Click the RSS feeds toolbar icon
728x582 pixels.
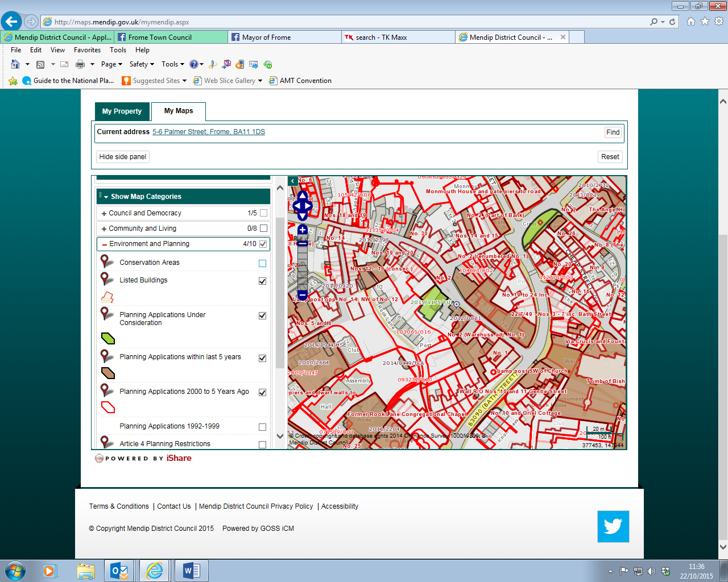tap(40, 64)
